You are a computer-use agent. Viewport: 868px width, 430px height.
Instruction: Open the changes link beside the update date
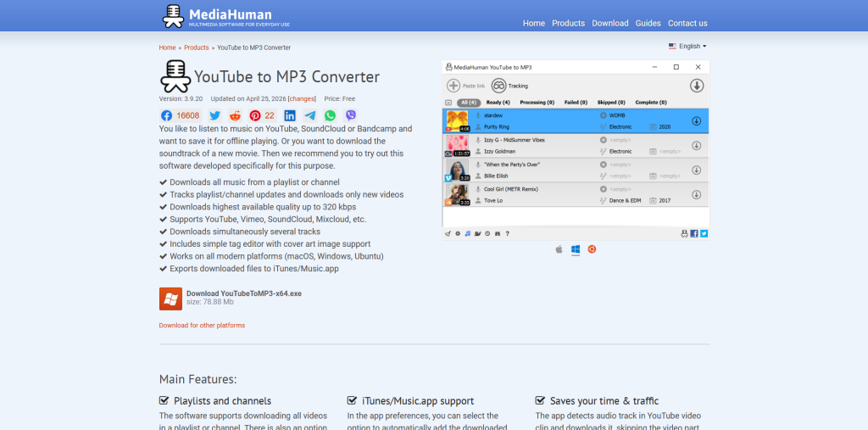302,98
